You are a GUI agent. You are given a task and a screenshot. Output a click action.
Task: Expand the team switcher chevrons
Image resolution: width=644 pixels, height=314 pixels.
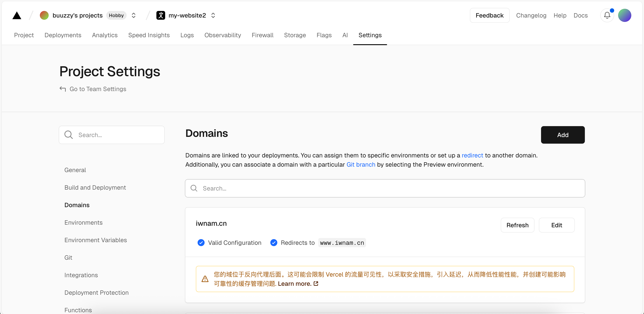pyautogui.click(x=133, y=16)
